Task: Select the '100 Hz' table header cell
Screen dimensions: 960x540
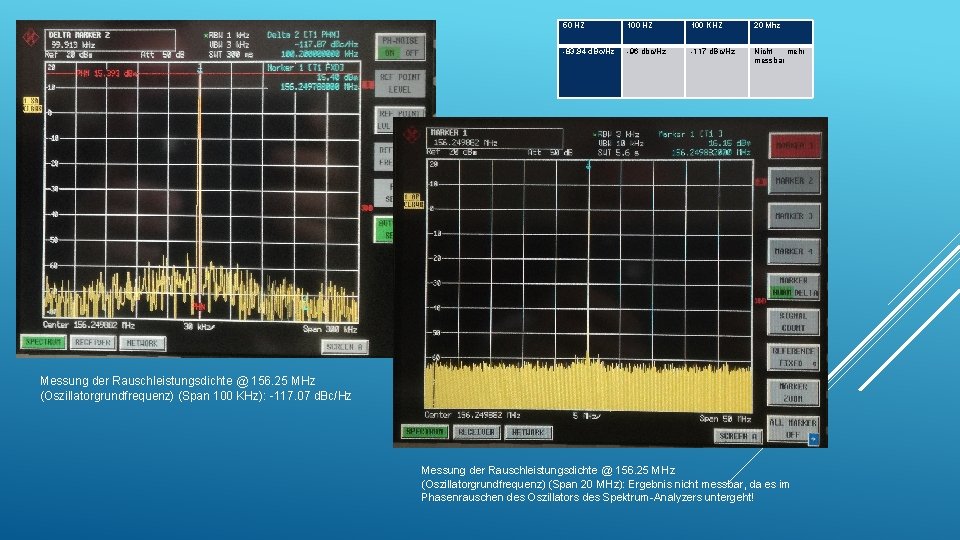Action: (x=653, y=32)
